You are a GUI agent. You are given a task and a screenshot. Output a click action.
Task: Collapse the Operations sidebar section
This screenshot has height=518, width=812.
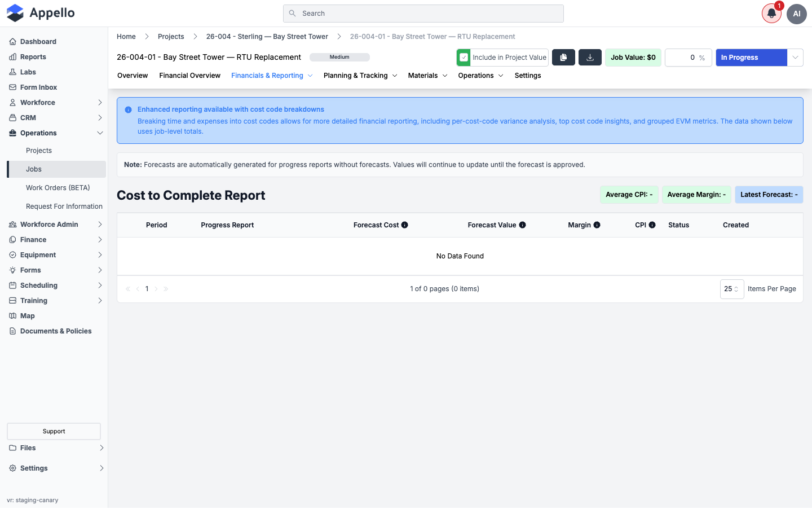point(56,133)
